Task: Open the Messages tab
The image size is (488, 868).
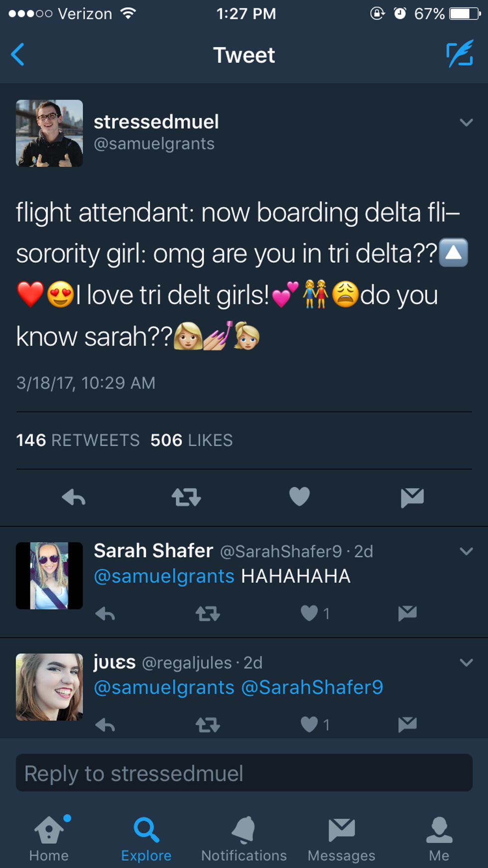Action: click(342, 839)
